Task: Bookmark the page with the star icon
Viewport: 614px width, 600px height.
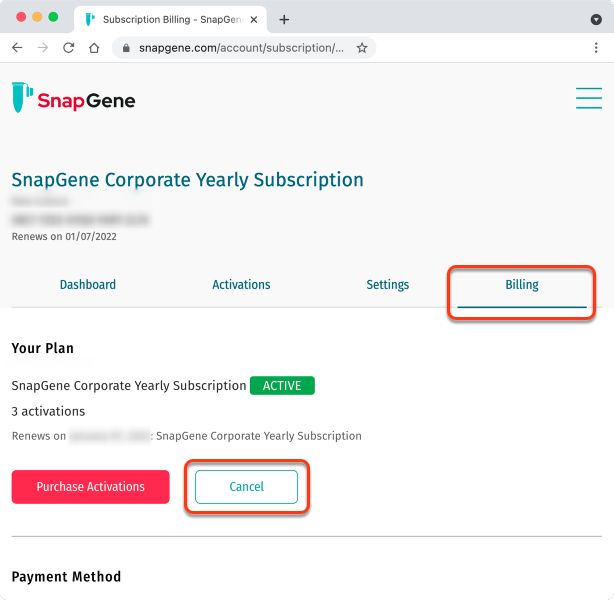Action: tap(362, 48)
